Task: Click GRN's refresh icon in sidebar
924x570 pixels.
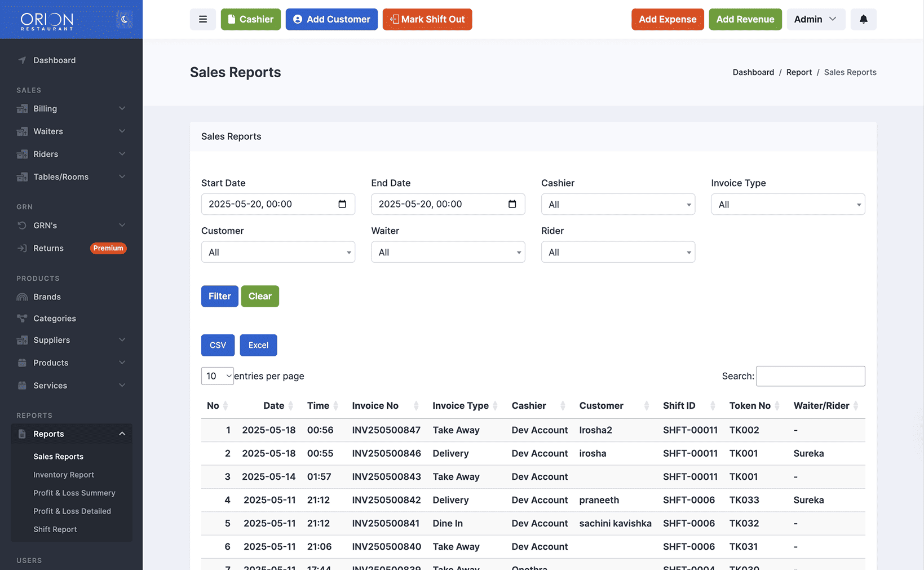Action: coord(22,226)
